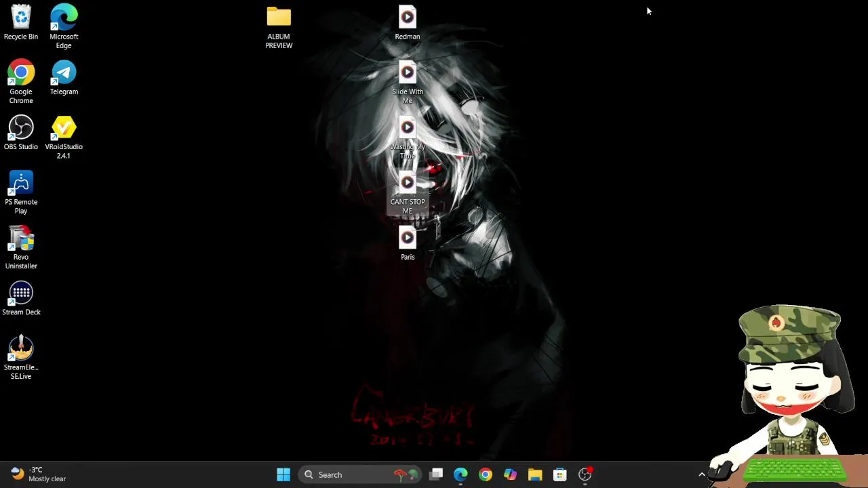Select the ALBUM PREVIEW folder
868x488 pixels.
[x=279, y=27]
